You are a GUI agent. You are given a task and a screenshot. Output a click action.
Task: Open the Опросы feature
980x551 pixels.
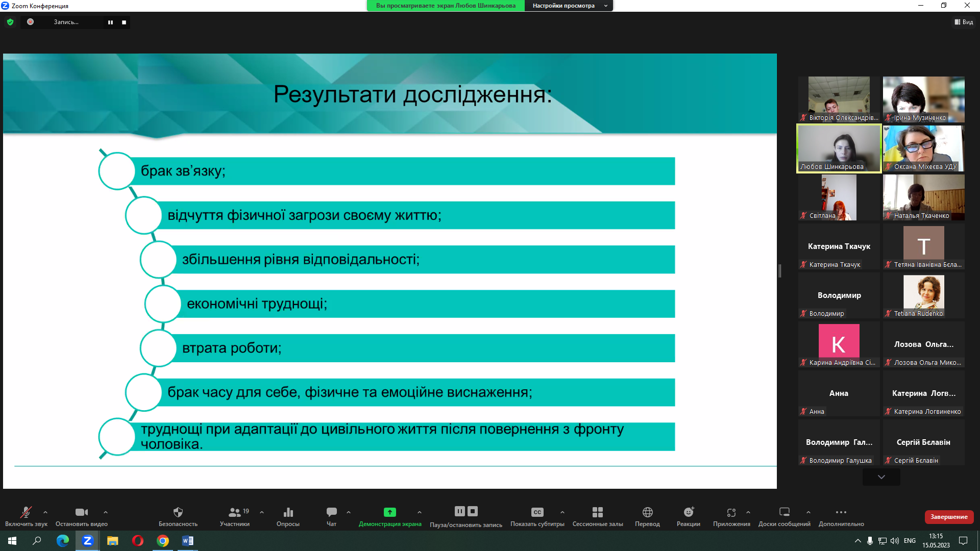tap(288, 515)
